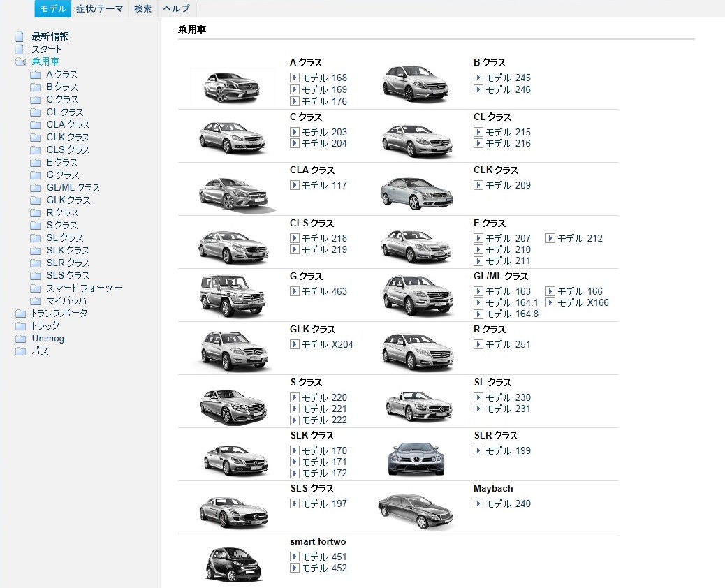This screenshot has width=725, height=588.
Task: Click arrow icon beside モデル 240
Action: point(478,504)
